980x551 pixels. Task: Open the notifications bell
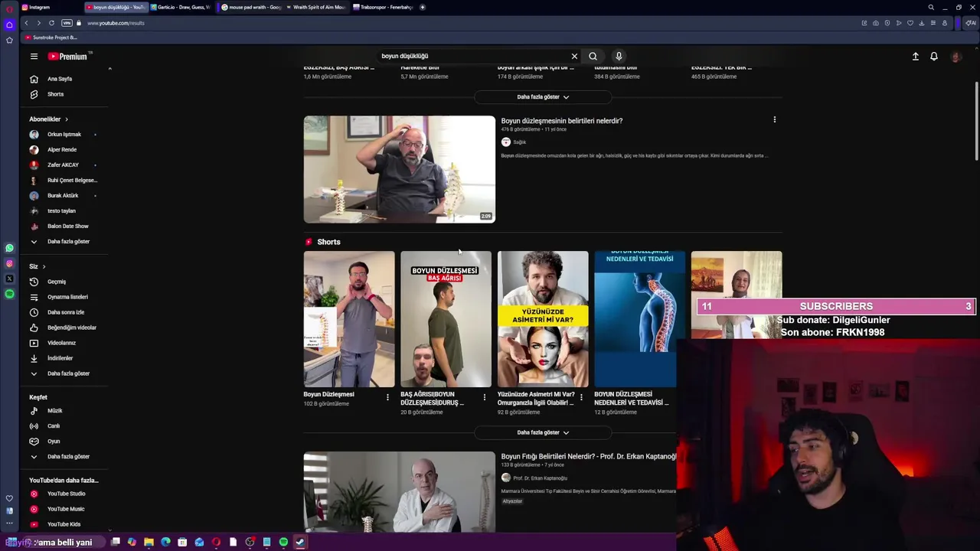tap(934, 57)
